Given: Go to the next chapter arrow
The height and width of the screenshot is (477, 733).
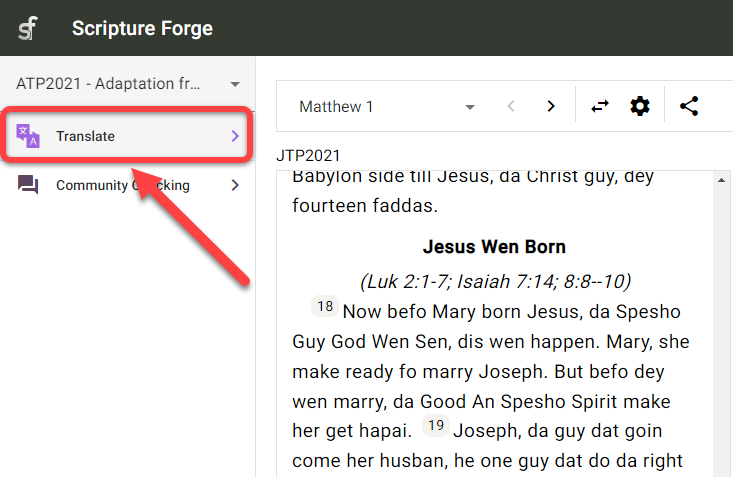Looking at the screenshot, I should pos(550,106).
